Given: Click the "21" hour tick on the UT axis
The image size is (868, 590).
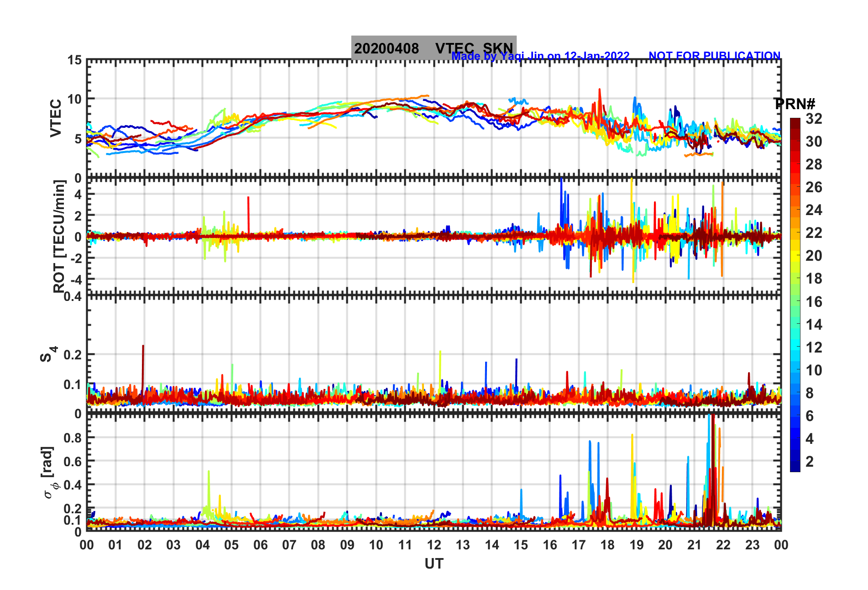Looking at the screenshot, I should pyautogui.click(x=695, y=545).
